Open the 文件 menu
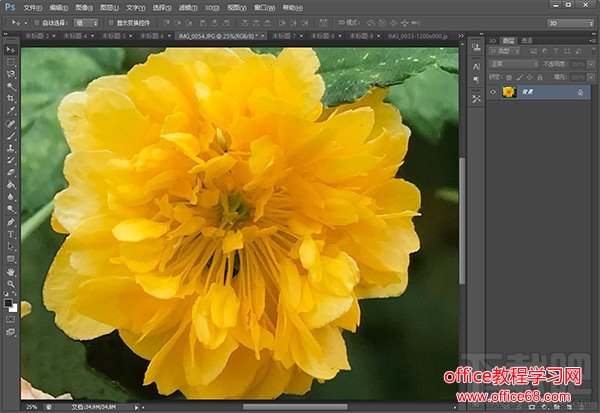The height and width of the screenshot is (413, 600). pyautogui.click(x=32, y=6)
